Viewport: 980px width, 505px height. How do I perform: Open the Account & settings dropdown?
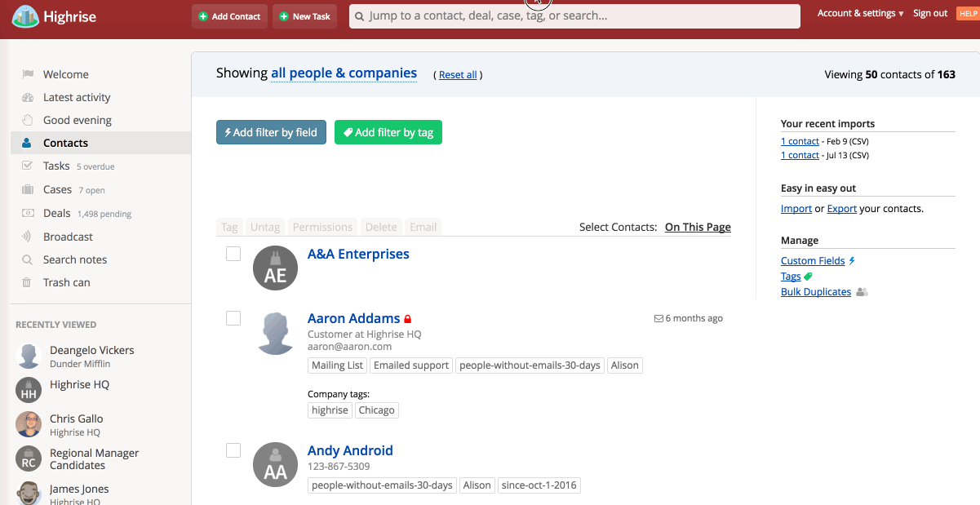coord(859,13)
